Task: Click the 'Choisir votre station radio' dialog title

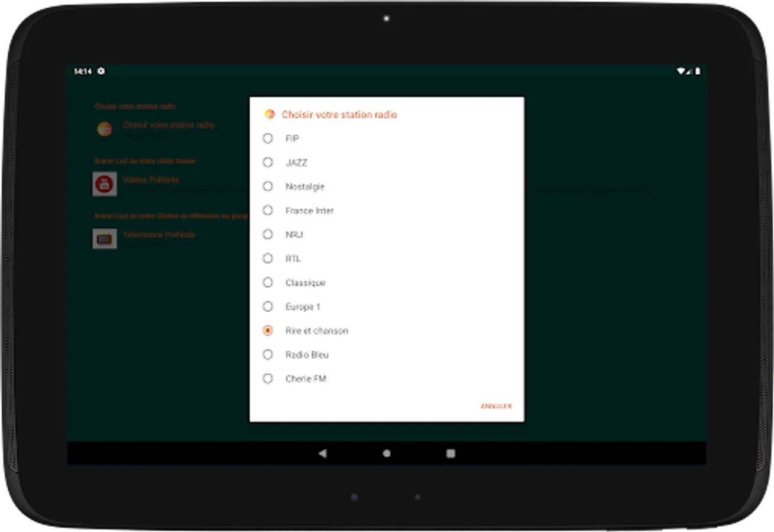Action: [x=339, y=115]
